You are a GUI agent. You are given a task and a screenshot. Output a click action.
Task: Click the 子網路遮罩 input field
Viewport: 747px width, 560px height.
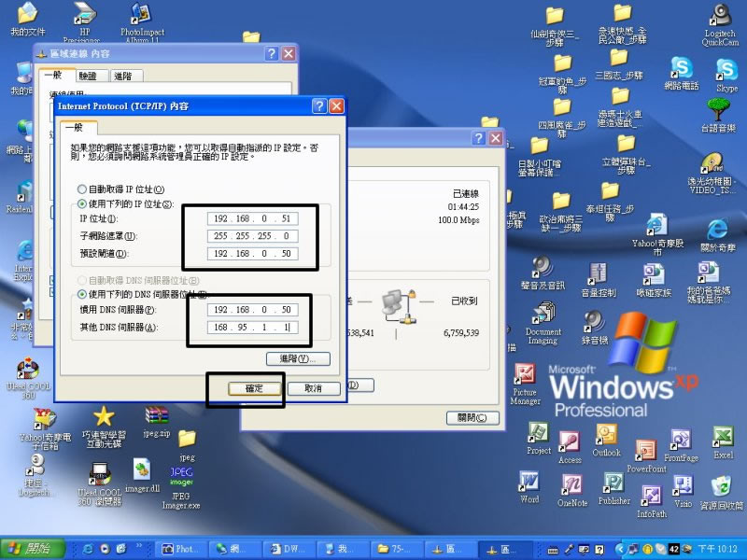(x=252, y=236)
